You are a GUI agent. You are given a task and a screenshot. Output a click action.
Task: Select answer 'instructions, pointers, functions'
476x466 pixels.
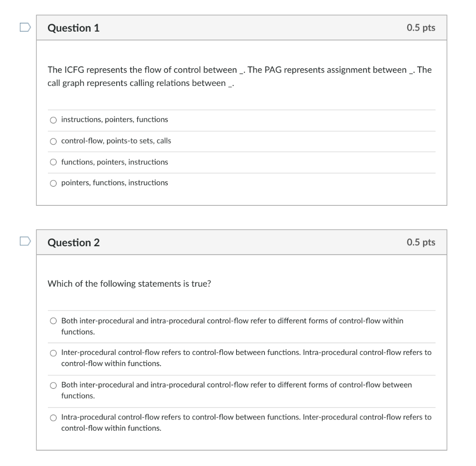tap(53, 120)
